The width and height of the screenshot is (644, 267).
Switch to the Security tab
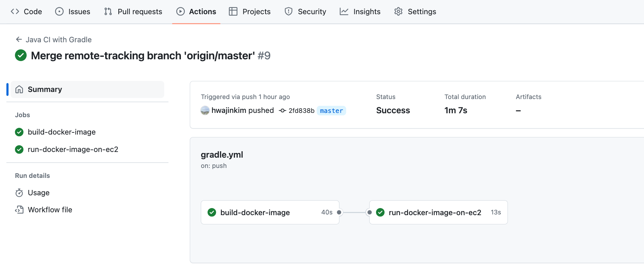(x=305, y=12)
